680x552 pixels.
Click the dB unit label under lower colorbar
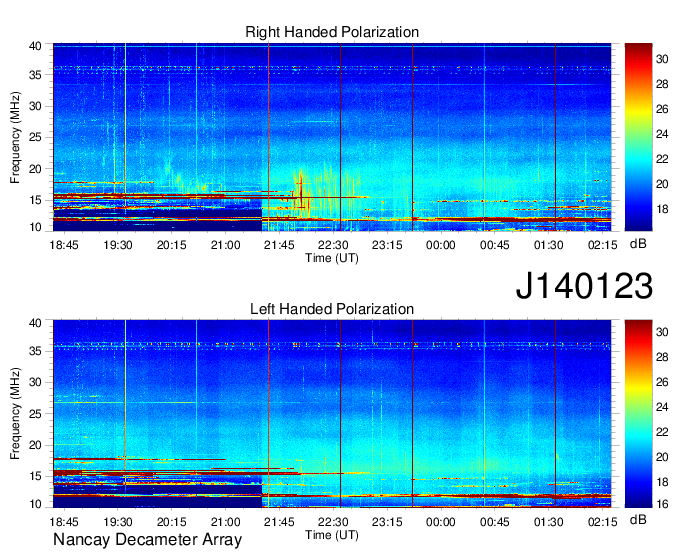click(638, 519)
